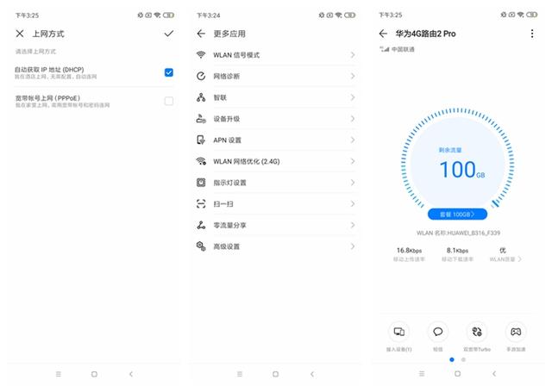The height and width of the screenshot is (392, 552).
Task: Tap the 高级设置 gear icon
Action: click(x=201, y=246)
